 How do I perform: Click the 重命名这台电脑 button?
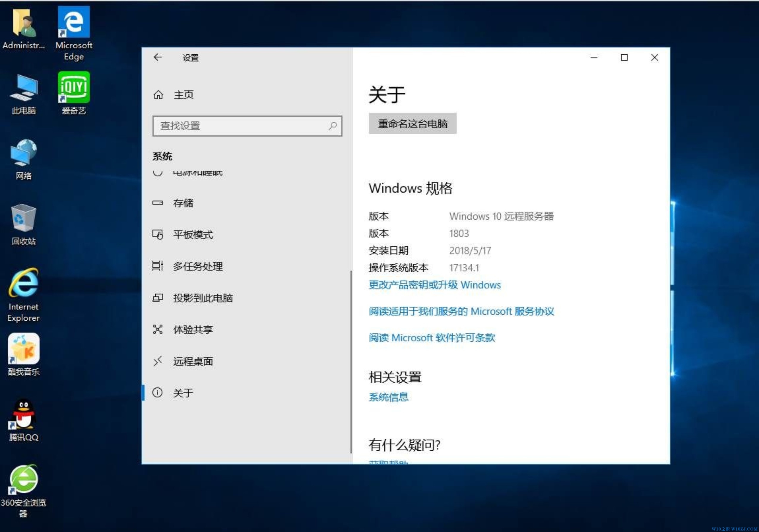(412, 123)
